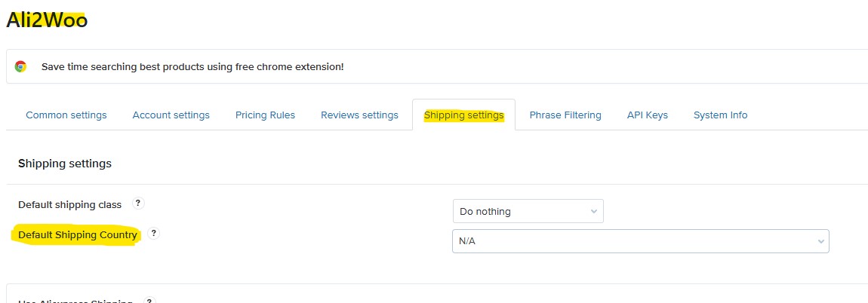Image resolution: width=868 pixels, height=303 pixels.
Task: Click the free chrome extension notice text
Action: 192,66
